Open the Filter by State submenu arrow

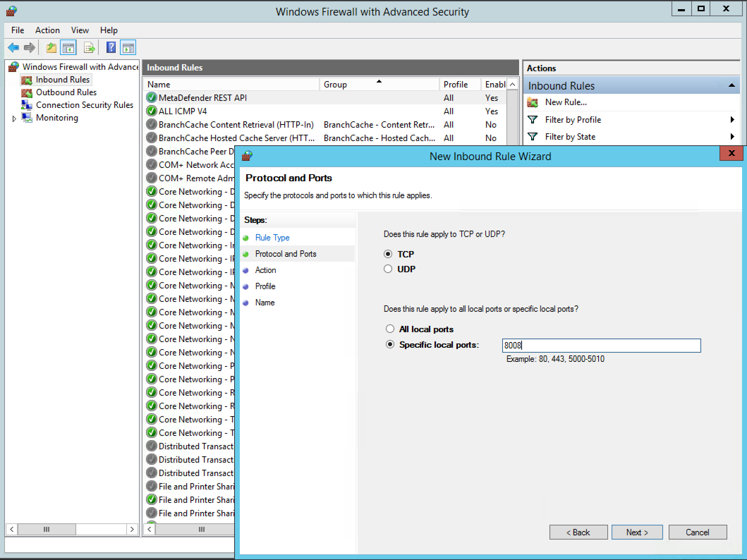(x=732, y=137)
